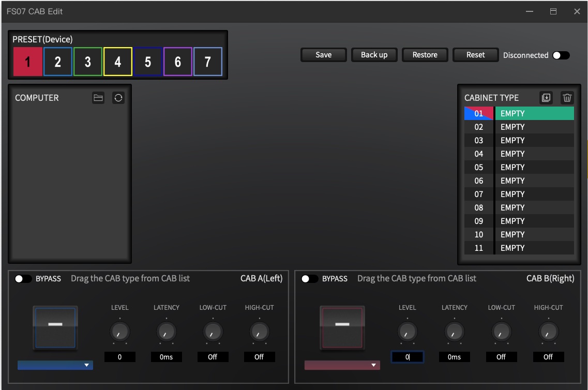Select preset 4
The width and height of the screenshot is (588, 390).
(118, 62)
